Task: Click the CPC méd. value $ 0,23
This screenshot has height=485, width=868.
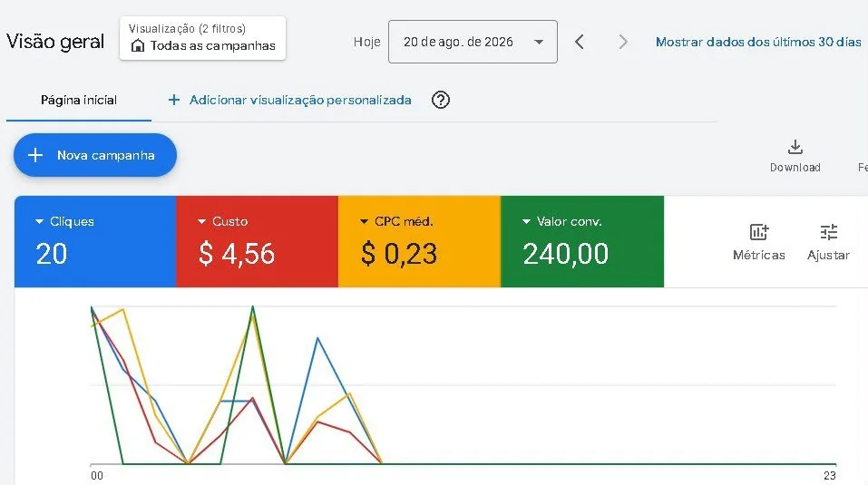Action: point(399,254)
